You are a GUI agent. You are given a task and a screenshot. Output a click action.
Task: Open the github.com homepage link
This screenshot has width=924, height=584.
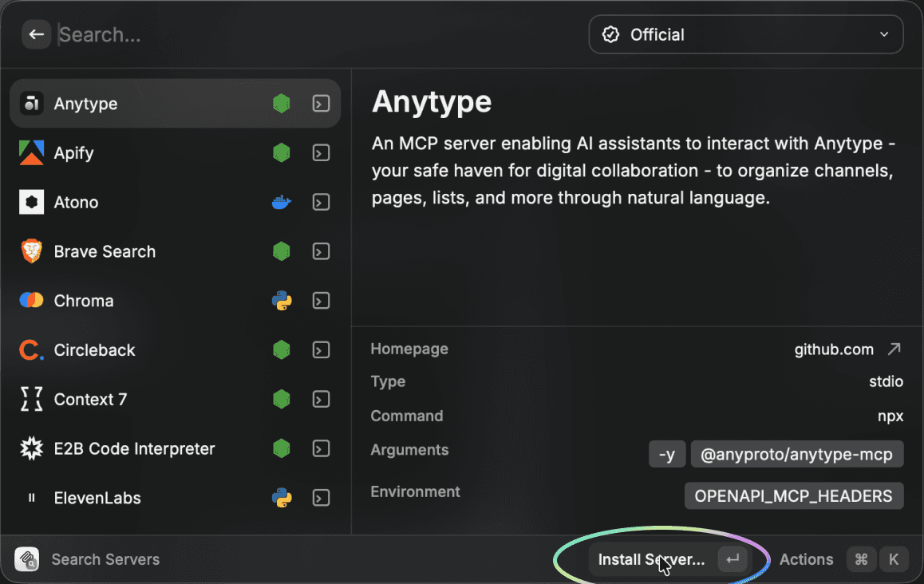tap(834, 349)
